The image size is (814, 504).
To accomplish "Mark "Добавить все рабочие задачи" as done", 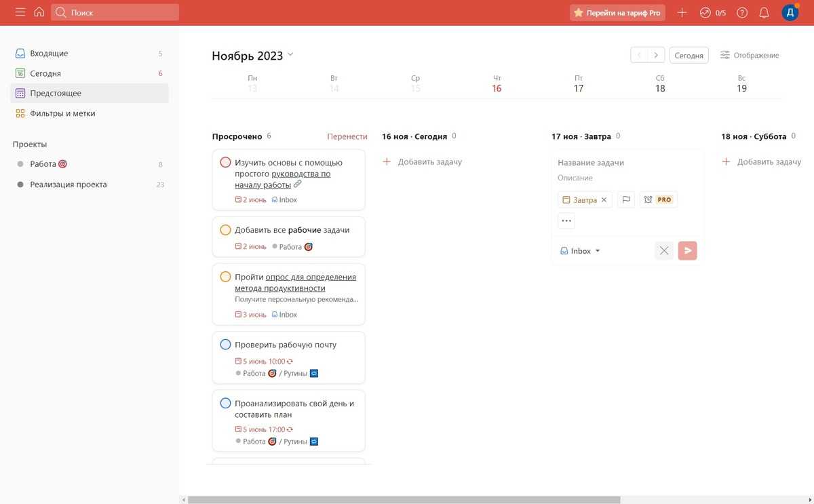I will coord(225,230).
